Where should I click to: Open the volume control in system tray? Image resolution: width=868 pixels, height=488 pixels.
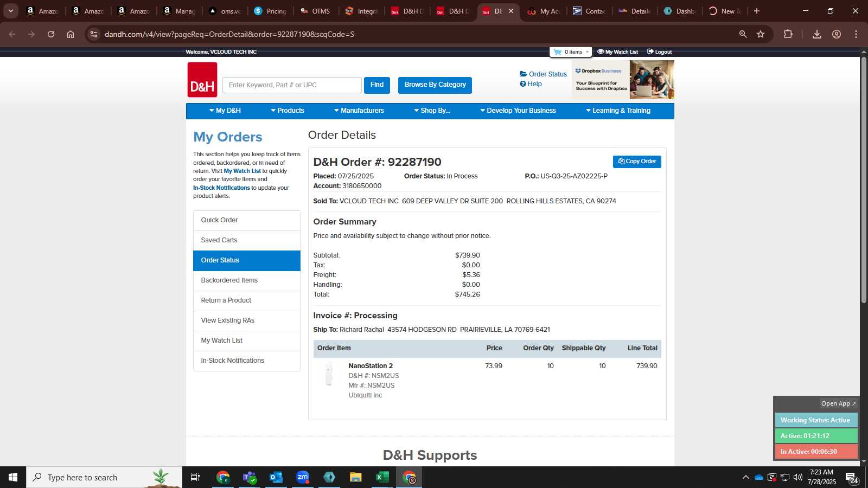coord(798,477)
